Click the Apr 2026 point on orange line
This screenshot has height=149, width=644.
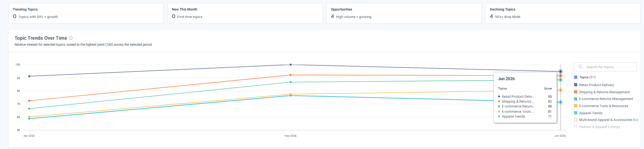(29, 101)
